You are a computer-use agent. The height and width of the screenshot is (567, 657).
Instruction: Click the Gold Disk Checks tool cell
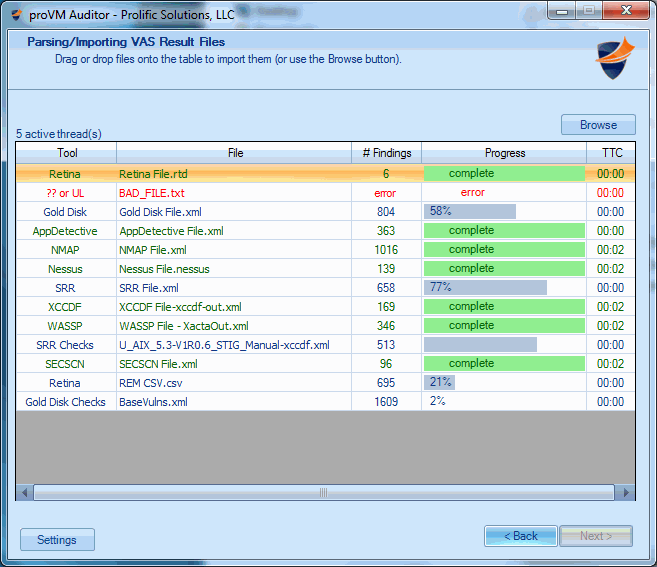pyautogui.click(x=66, y=402)
